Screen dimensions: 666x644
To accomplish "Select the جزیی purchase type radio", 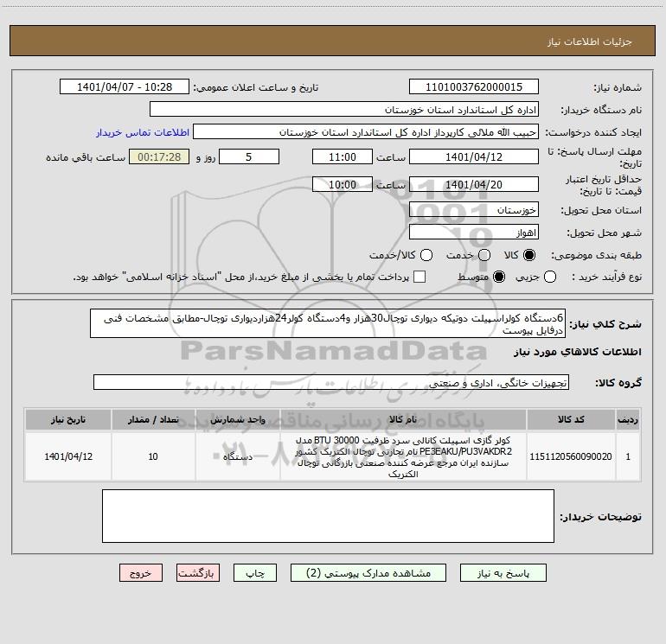I will coord(550,277).
